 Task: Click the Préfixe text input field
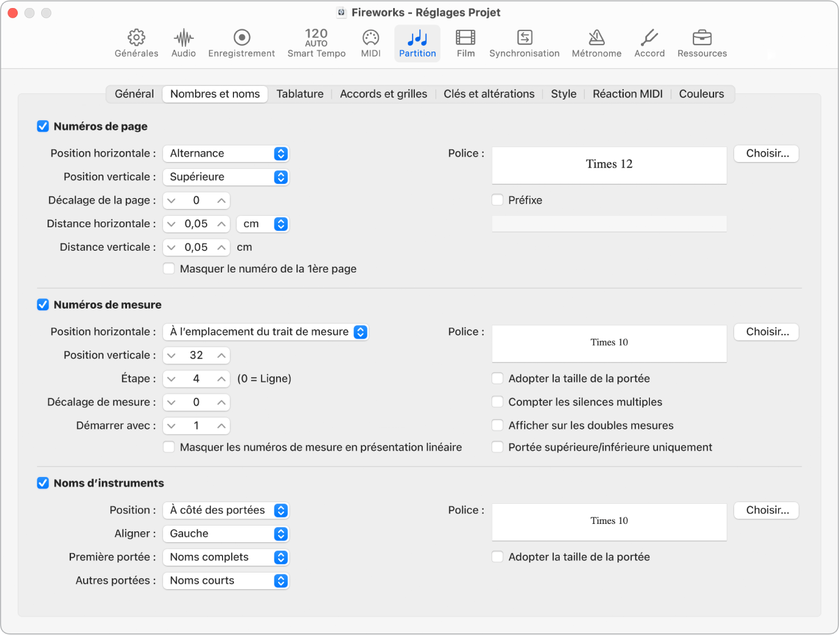click(608, 224)
